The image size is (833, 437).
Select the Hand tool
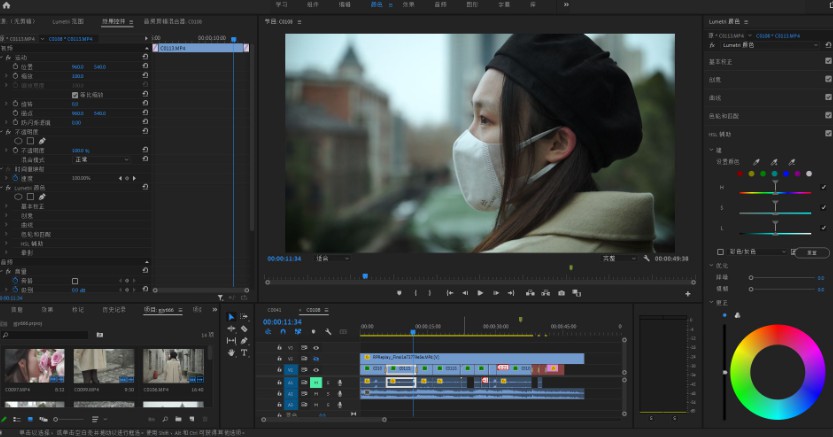(231, 352)
